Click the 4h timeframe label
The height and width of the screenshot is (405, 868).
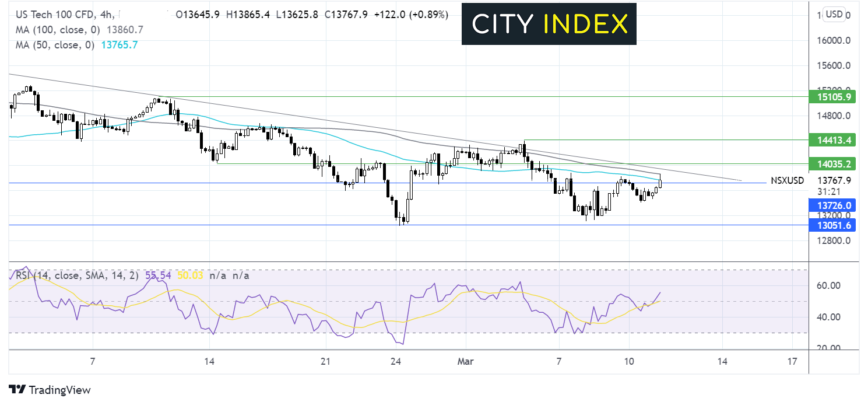click(104, 15)
